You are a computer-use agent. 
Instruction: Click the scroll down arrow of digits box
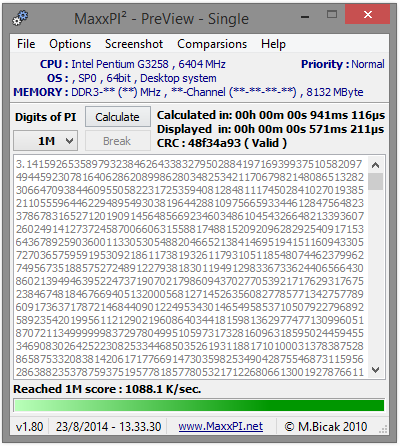click(x=376, y=370)
